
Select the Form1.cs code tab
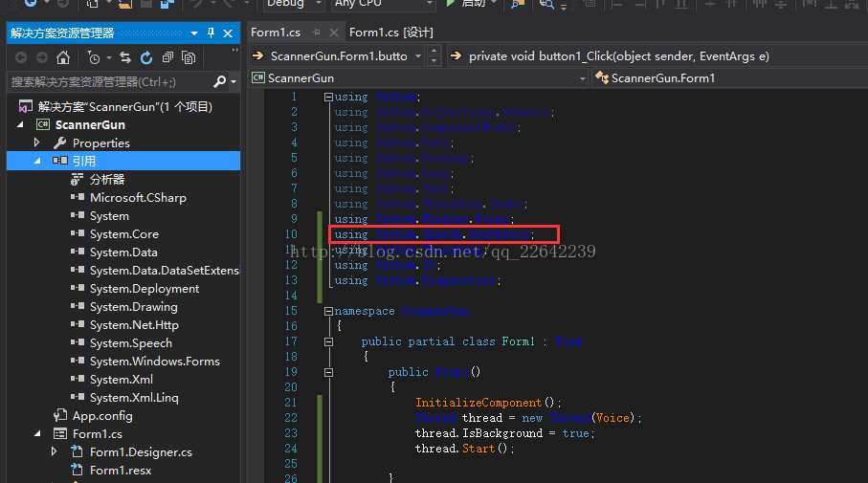pos(277,33)
